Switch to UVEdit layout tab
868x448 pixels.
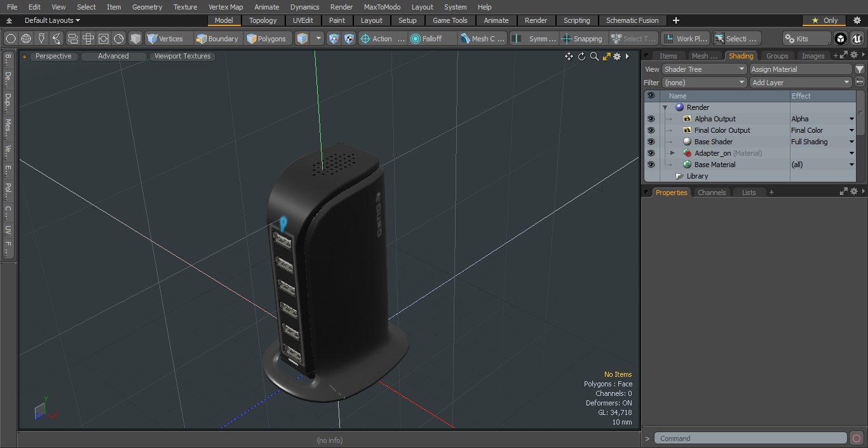303,20
